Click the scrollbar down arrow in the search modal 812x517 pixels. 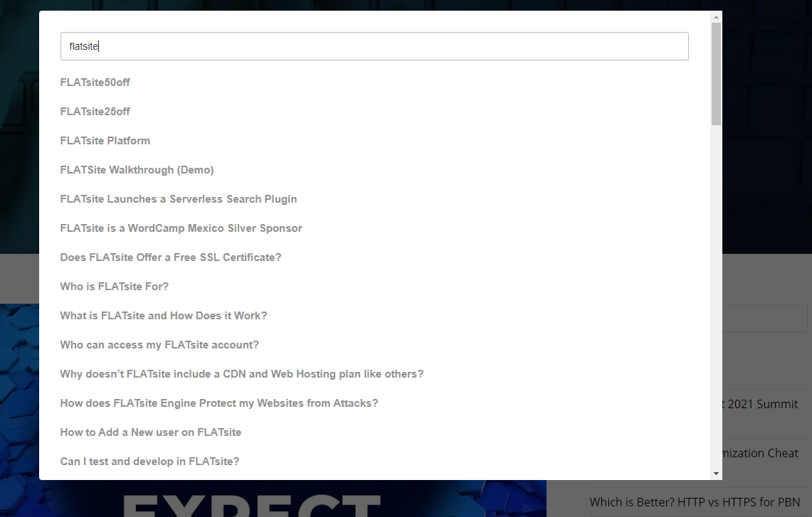716,473
